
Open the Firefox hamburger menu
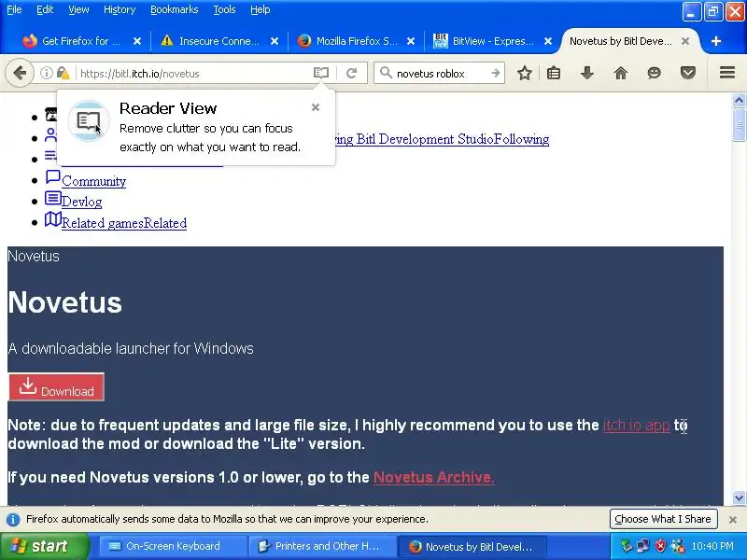pyautogui.click(x=727, y=73)
